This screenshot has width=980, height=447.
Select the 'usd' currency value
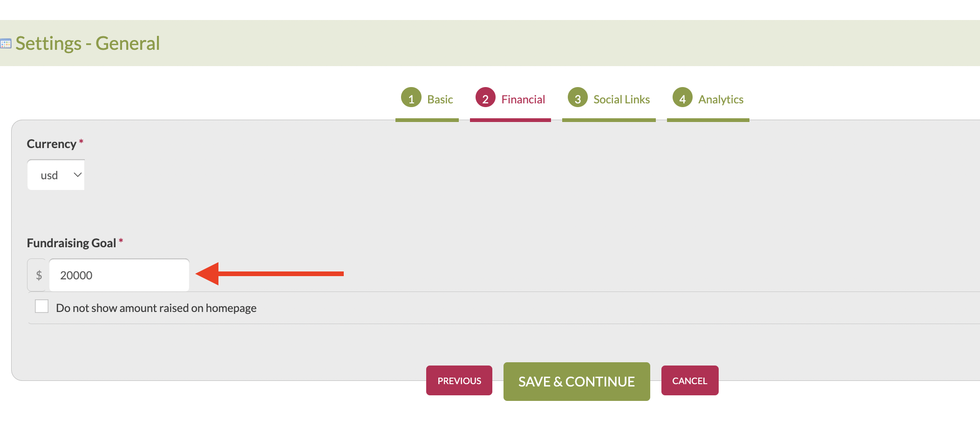click(x=49, y=176)
